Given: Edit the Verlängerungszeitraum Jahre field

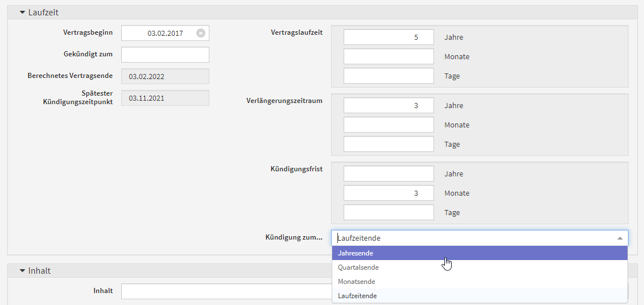Looking at the screenshot, I should pos(389,106).
